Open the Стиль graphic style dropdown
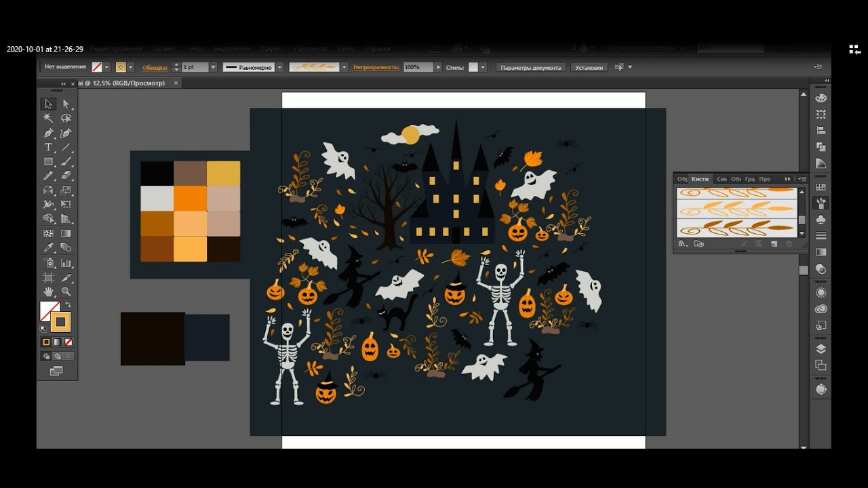868x488 pixels. (483, 67)
